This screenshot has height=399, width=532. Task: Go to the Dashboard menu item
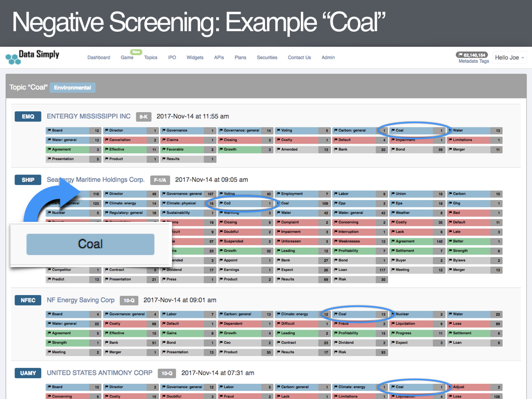coord(99,57)
